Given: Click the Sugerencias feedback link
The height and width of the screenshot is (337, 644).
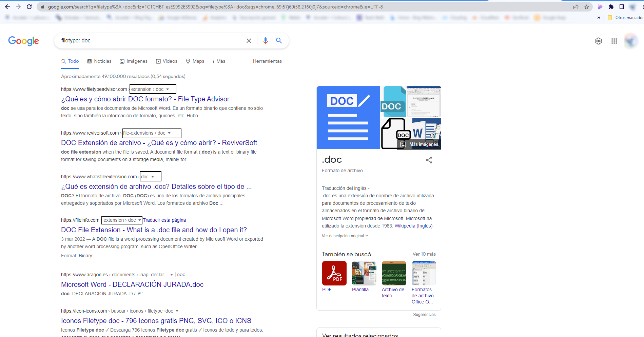Looking at the screenshot, I should pyautogui.click(x=424, y=315).
